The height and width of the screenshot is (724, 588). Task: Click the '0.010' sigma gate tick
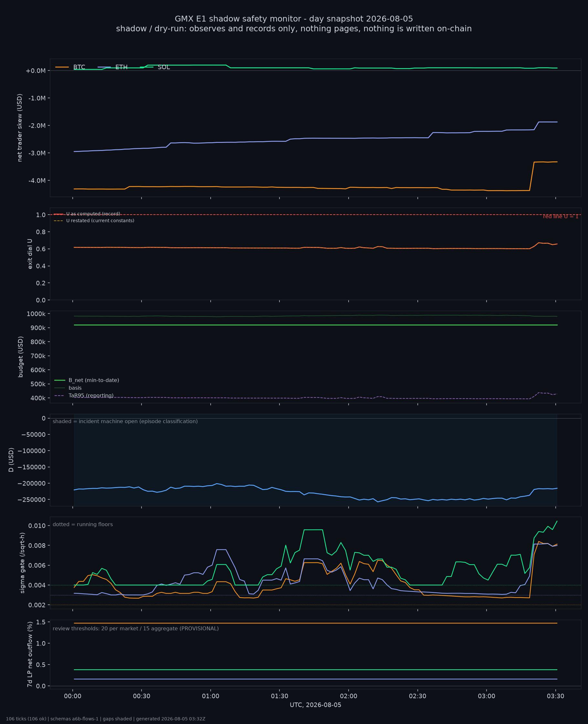37,526
